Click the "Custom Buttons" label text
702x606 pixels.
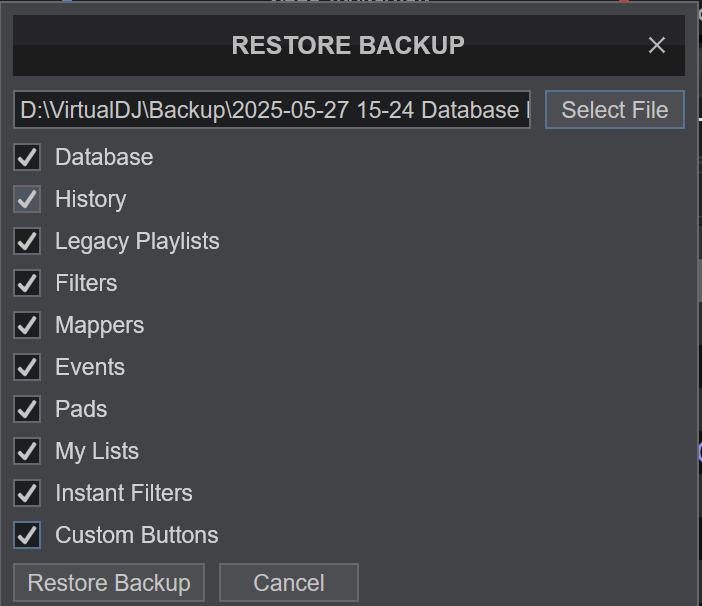pos(137,535)
